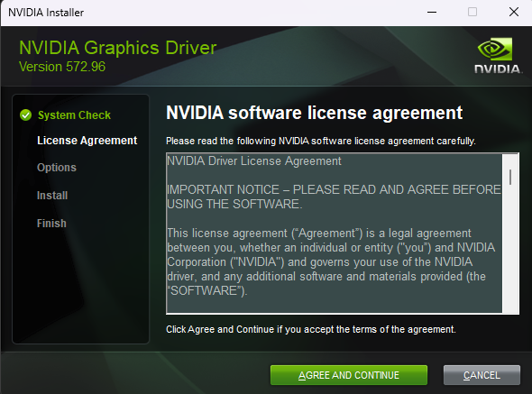Click the NVIDIA logo in the header
The image size is (532, 394).
click(x=497, y=56)
